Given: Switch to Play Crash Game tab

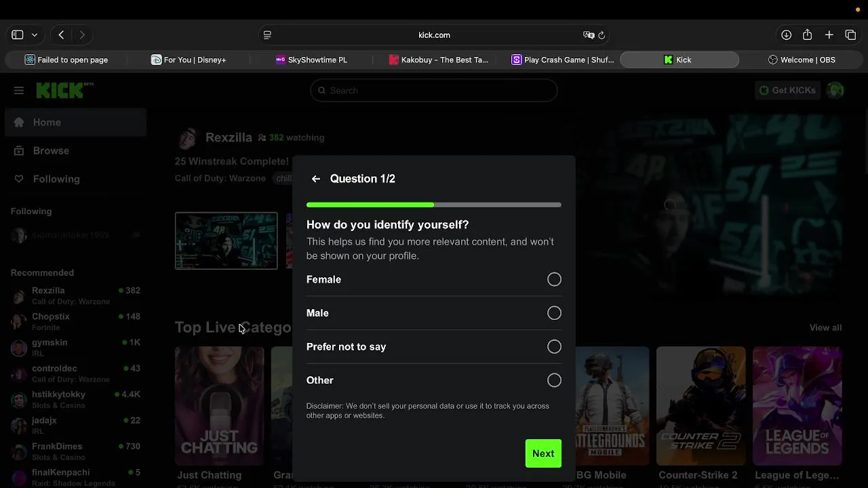Looking at the screenshot, I should point(563,60).
